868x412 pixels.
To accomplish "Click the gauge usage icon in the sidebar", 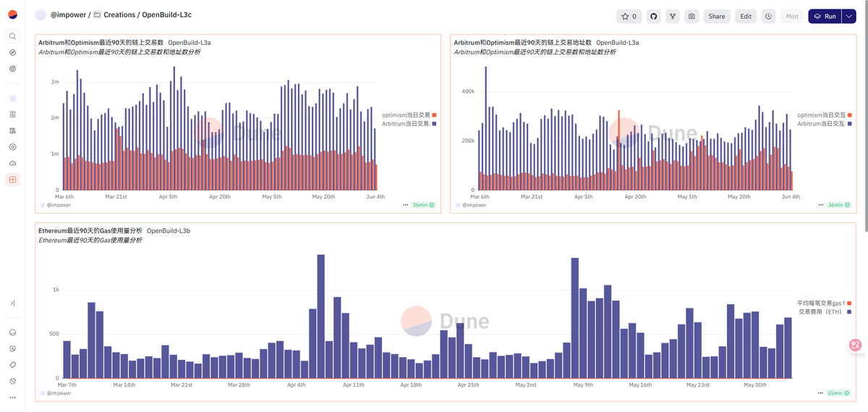I will tap(12, 163).
